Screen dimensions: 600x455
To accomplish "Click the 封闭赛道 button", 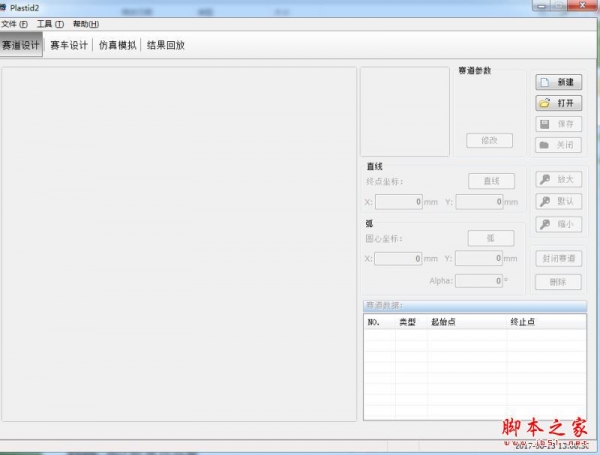I will pos(558,259).
